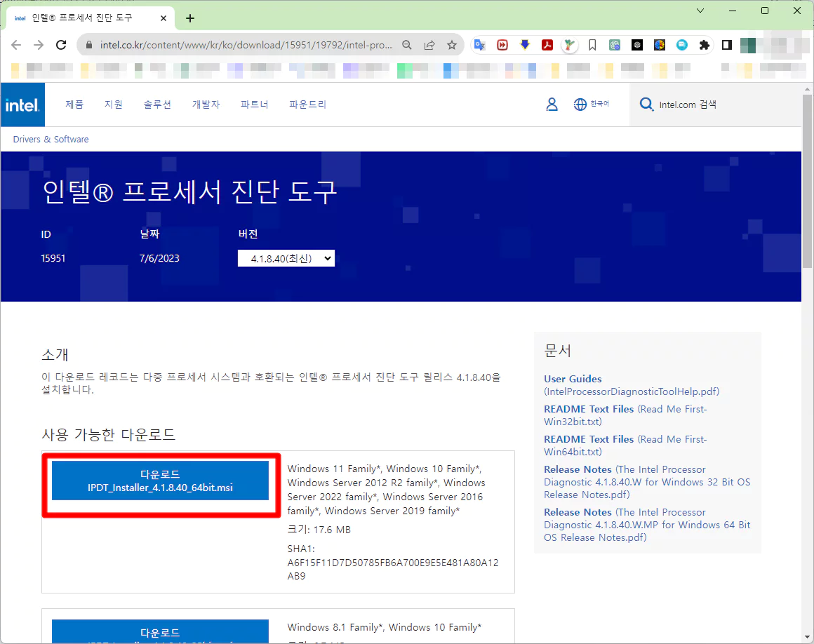Open the leek-shaped extension icon
The image size is (814, 644).
[x=570, y=45]
